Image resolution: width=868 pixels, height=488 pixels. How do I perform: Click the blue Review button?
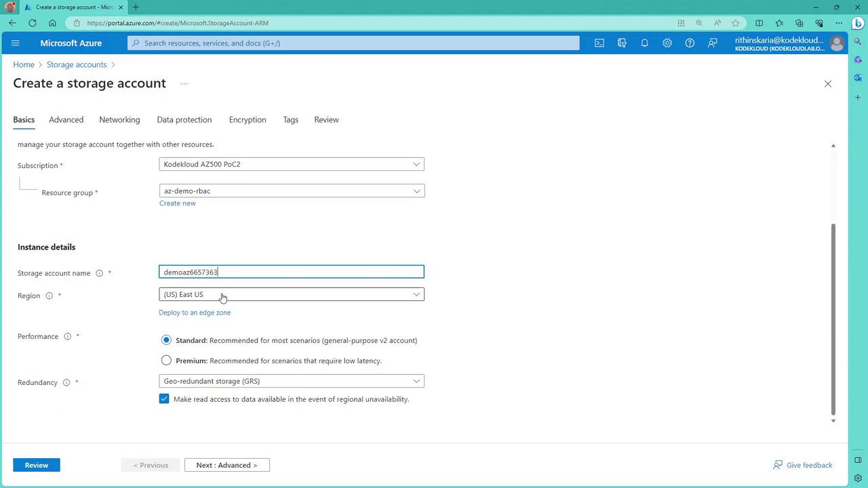coord(37,465)
